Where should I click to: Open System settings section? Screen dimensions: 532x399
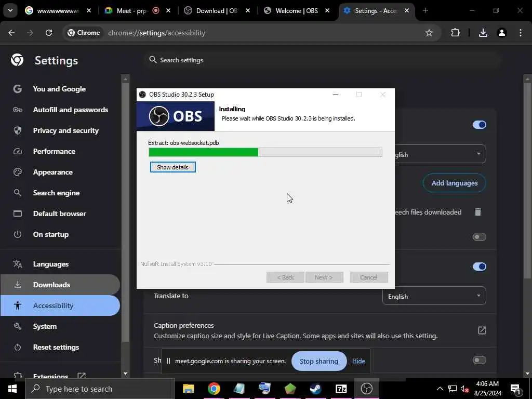click(45, 326)
